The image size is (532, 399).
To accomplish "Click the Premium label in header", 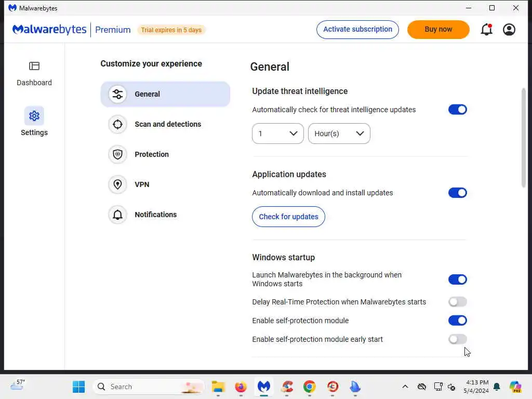I will point(113,30).
